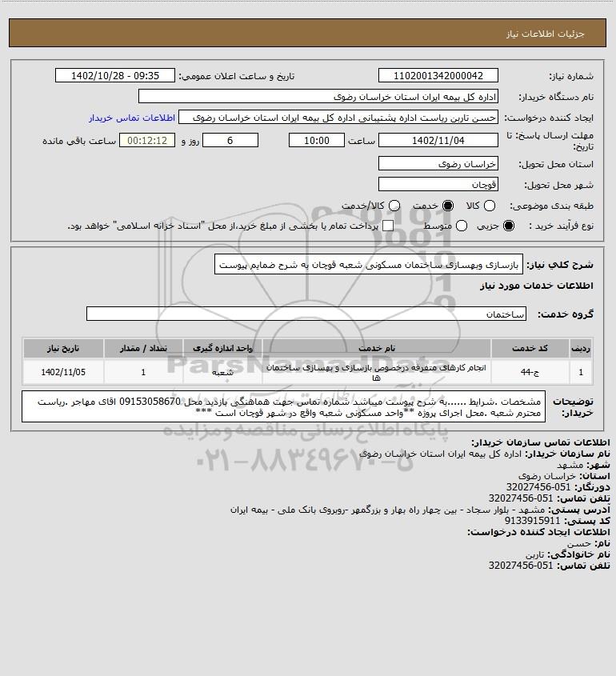Select the جزیی purchase type radio
This screenshot has height=676, width=616.
point(509,226)
